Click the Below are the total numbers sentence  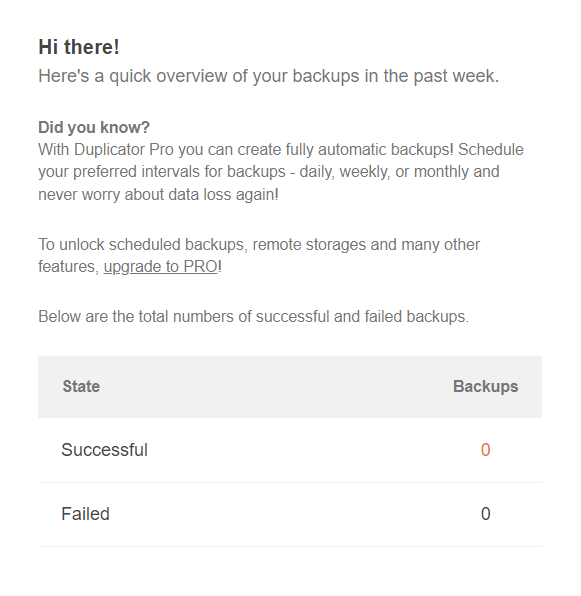[253, 317]
